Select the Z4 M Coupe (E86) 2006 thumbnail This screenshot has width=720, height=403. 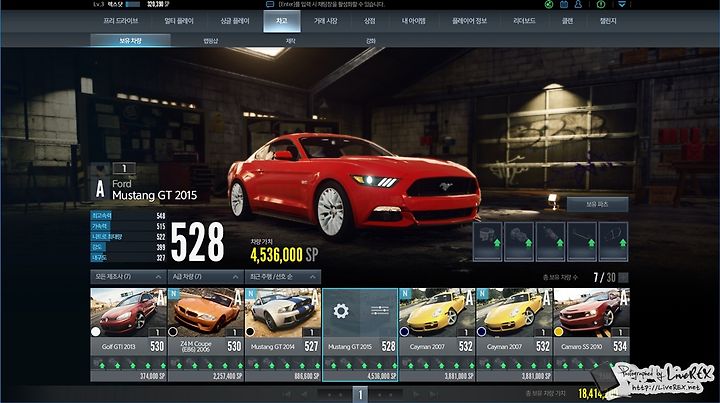[206, 312]
